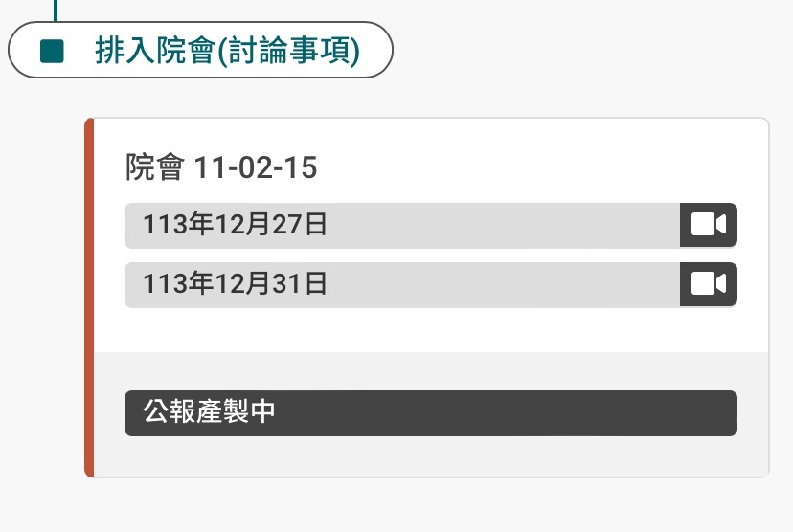
Task: Click the teal square stage icon
Action: click(52, 51)
